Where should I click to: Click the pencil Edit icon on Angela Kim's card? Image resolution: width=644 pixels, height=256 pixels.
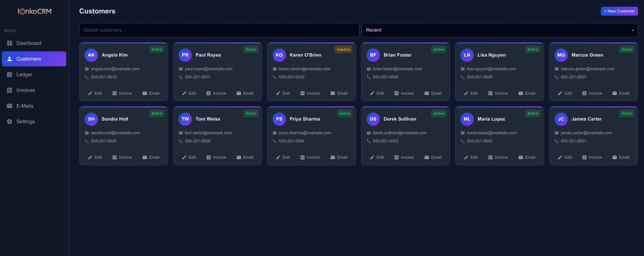[x=90, y=93]
